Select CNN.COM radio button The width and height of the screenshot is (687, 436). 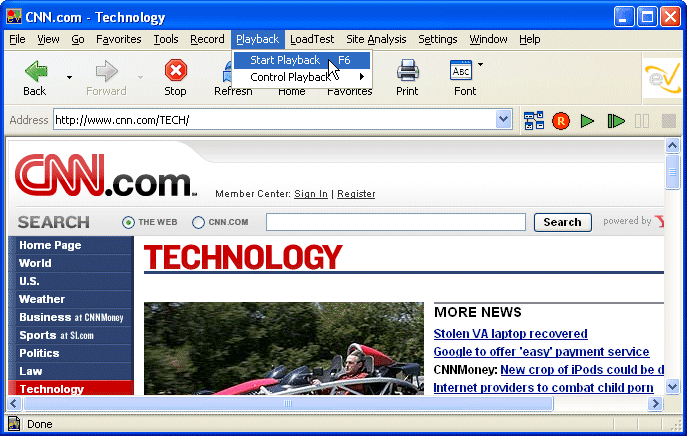[198, 223]
